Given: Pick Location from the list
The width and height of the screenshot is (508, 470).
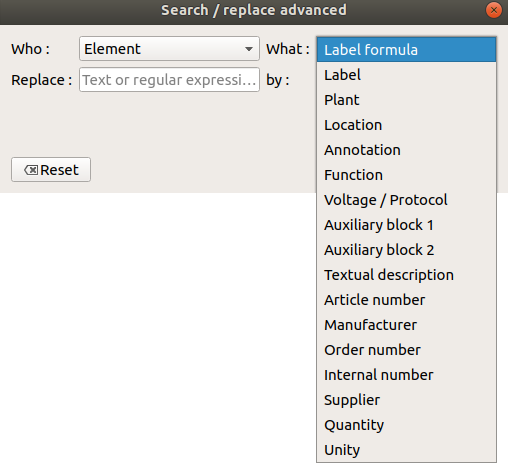Looking at the screenshot, I should pyautogui.click(x=406, y=125).
